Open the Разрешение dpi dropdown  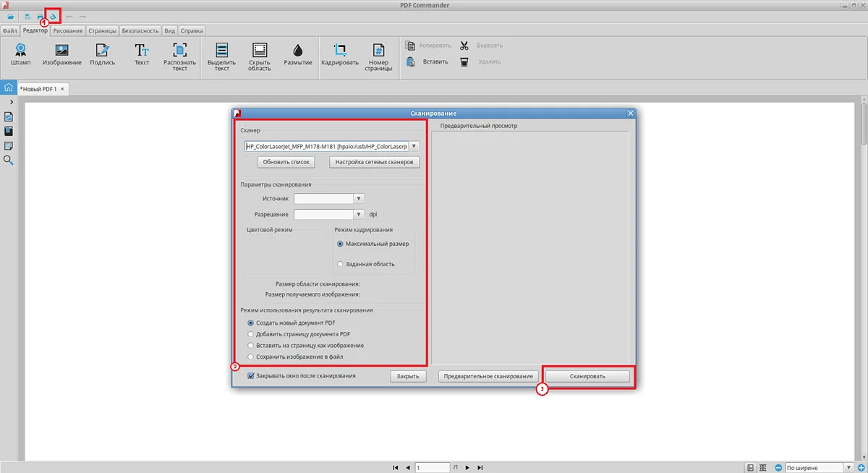359,214
